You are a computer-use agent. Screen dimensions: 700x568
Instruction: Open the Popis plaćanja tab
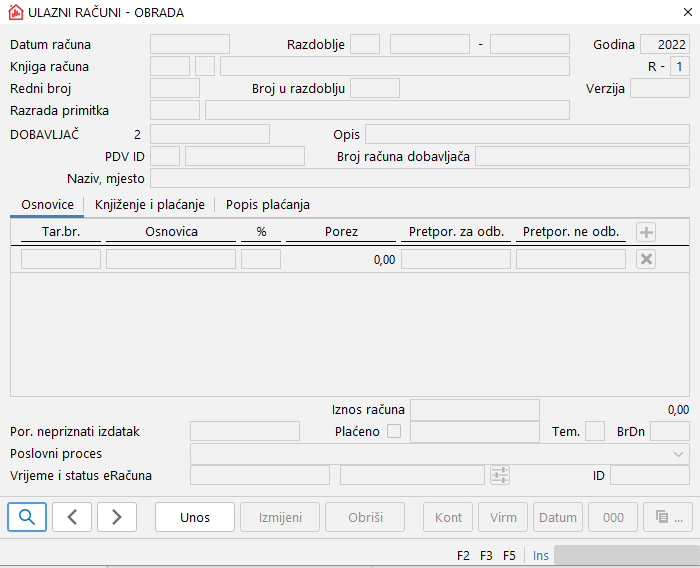click(x=268, y=204)
